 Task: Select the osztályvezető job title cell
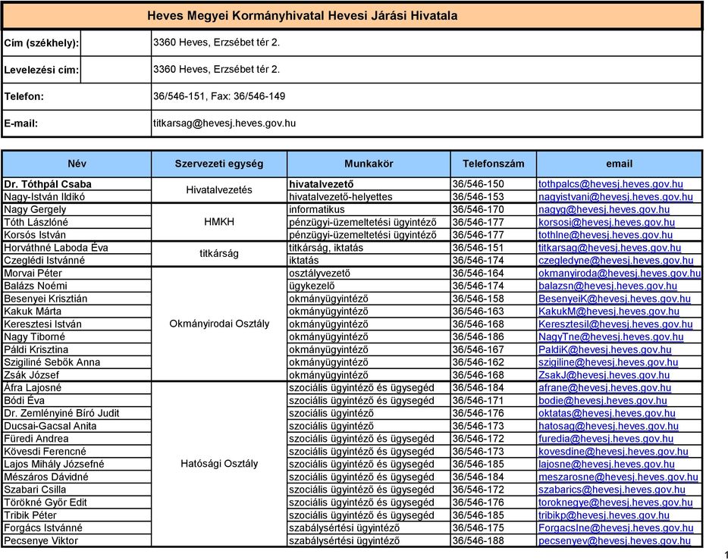[x=369, y=274]
